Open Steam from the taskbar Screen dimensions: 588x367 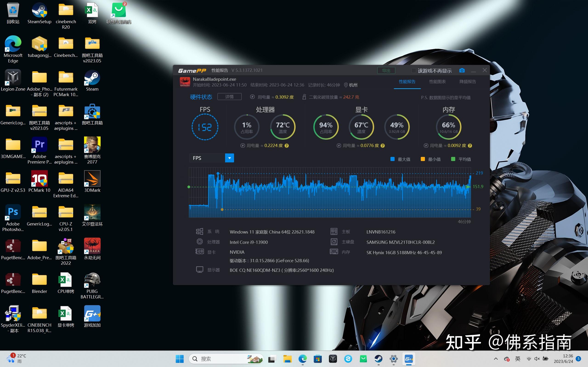point(378,359)
